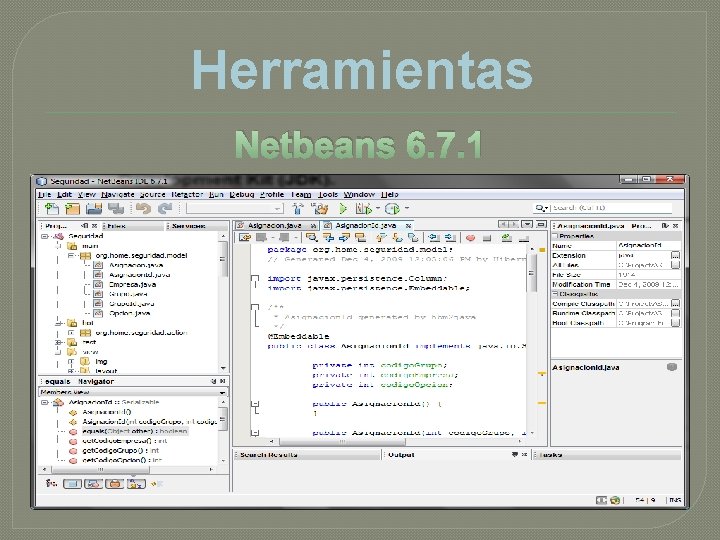Click the red Start Macro Recording icon
720x540 pixels.
click(x=470, y=238)
